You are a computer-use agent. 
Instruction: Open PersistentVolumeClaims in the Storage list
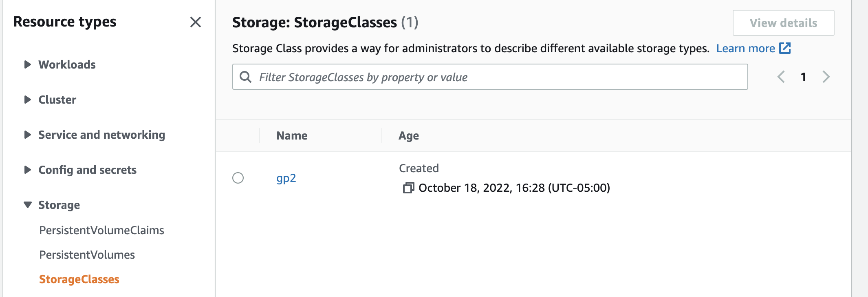(101, 230)
